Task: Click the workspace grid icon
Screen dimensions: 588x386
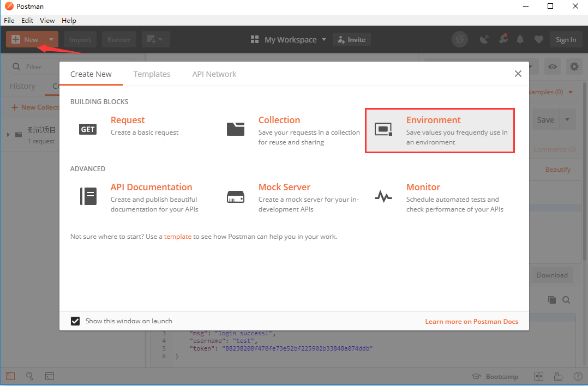Action: tap(255, 39)
